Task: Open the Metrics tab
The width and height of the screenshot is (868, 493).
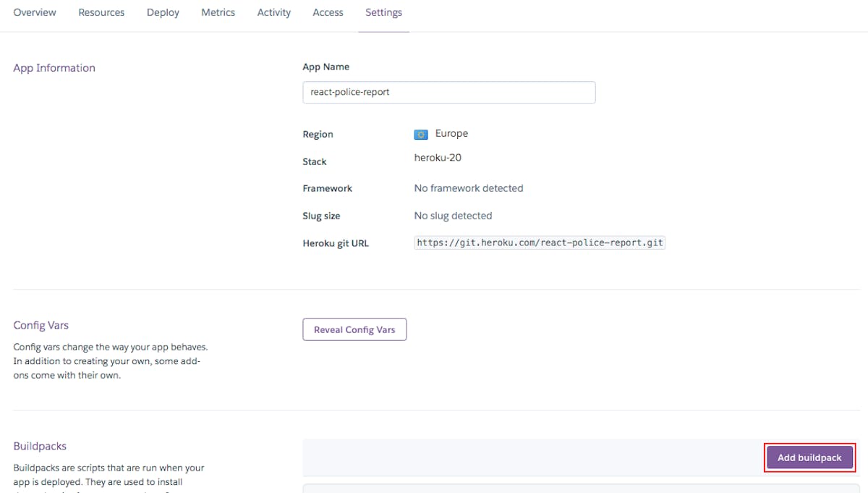Action: [x=218, y=12]
